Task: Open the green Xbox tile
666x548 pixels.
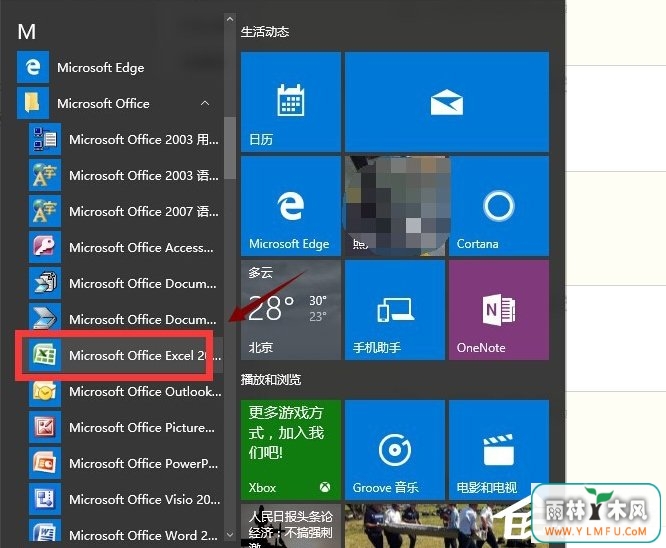Action: [291, 450]
